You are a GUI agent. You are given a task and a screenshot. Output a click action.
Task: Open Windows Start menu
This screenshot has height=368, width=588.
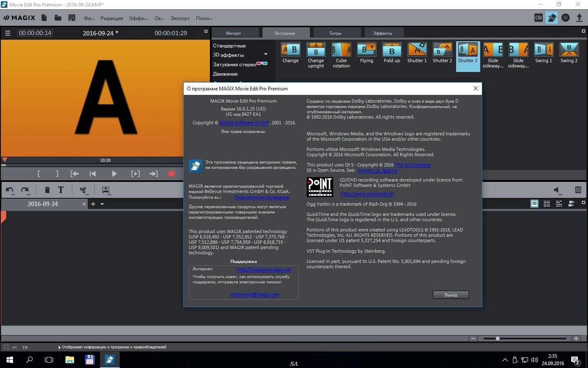tap(10, 360)
